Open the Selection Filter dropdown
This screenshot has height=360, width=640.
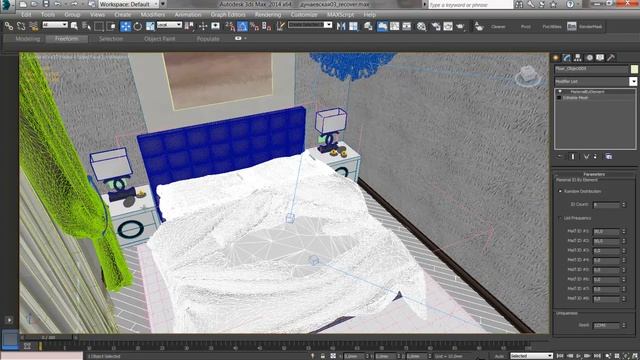(55, 25)
